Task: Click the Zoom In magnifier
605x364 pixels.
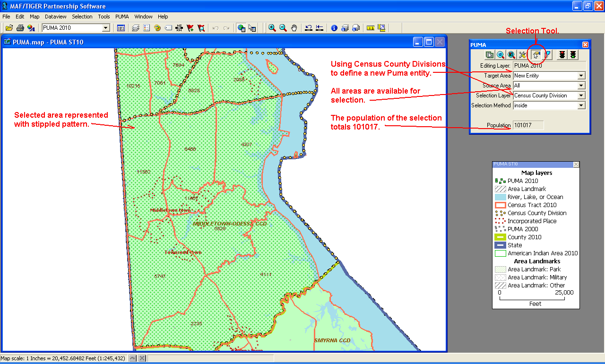Action: [272, 28]
